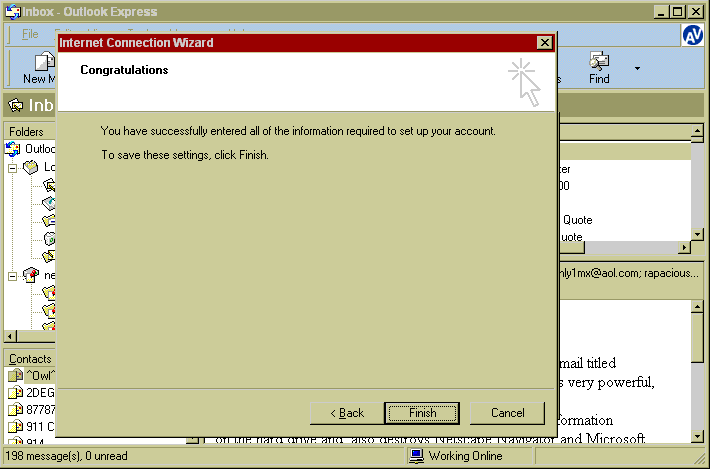
Task: Select the news server icon in the folder tree
Action: pyautogui.click(x=31, y=274)
